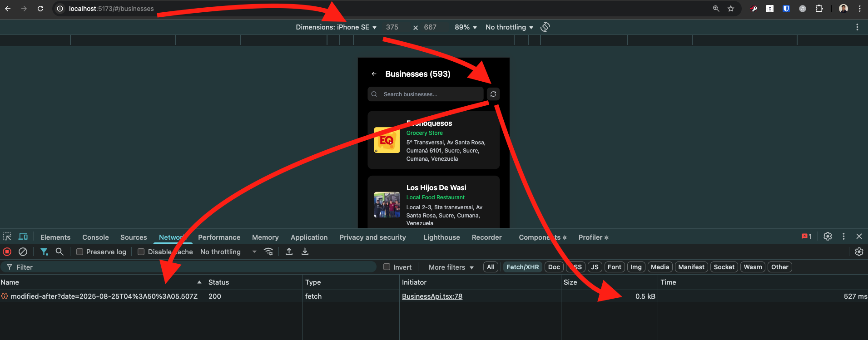868x340 pixels.
Task: Toggle the Manifest request filter
Action: click(x=691, y=267)
